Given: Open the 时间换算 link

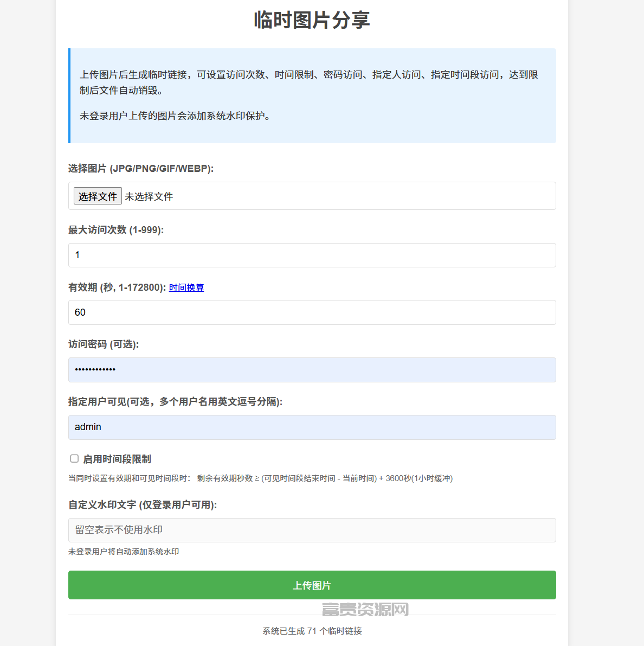Looking at the screenshot, I should pos(186,287).
